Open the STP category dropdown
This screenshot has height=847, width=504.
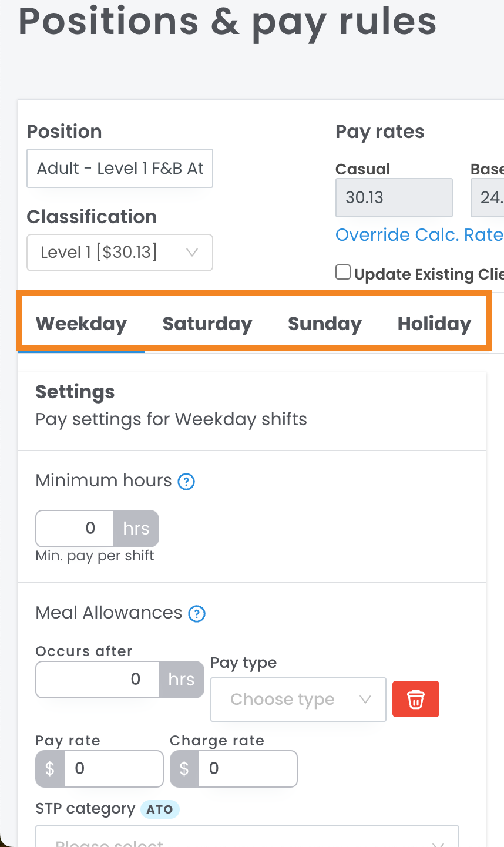247,839
